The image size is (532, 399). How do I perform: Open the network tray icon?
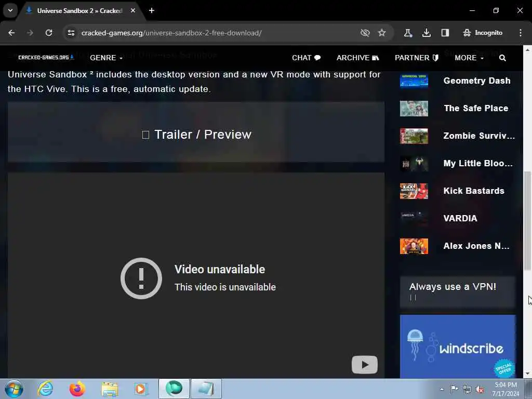(467, 389)
